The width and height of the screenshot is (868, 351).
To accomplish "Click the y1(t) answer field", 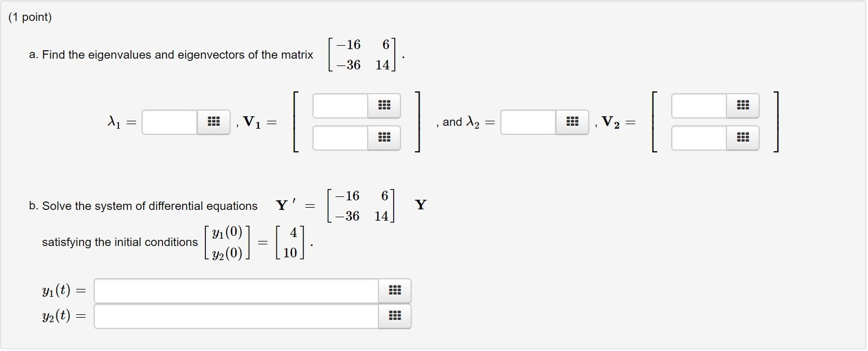I will click(x=235, y=290).
